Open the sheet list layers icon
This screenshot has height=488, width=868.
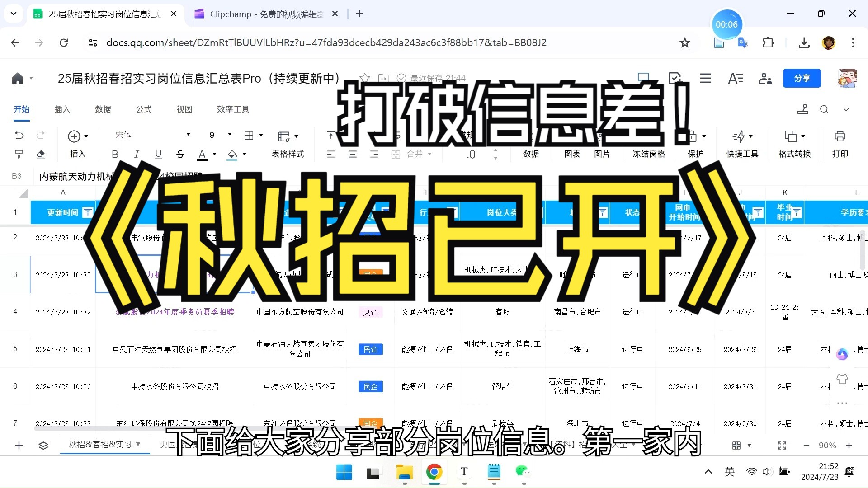(43, 446)
